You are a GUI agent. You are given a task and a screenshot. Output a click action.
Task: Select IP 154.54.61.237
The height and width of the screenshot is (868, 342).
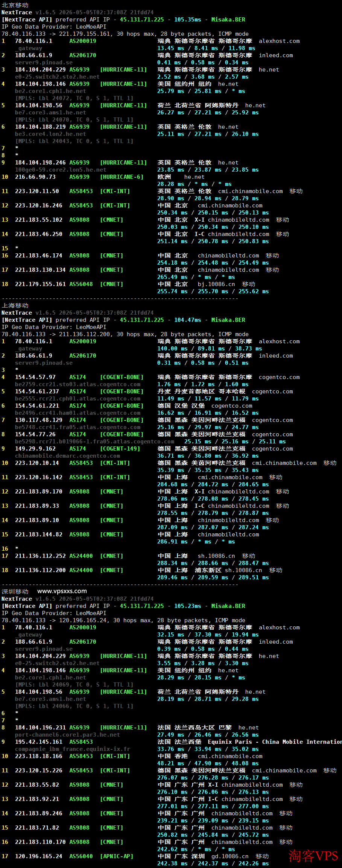tap(37, 391)
